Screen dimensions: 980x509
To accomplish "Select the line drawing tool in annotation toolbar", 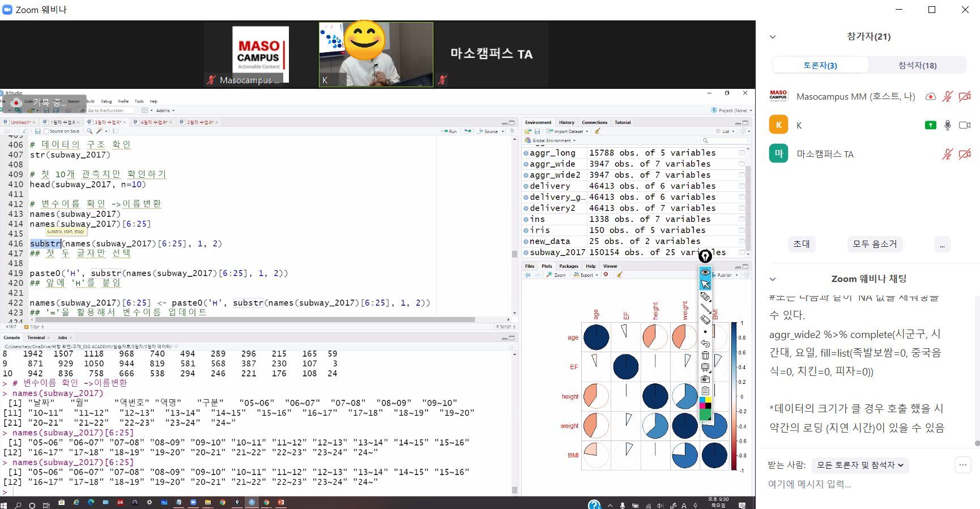I will coord(705,309).
